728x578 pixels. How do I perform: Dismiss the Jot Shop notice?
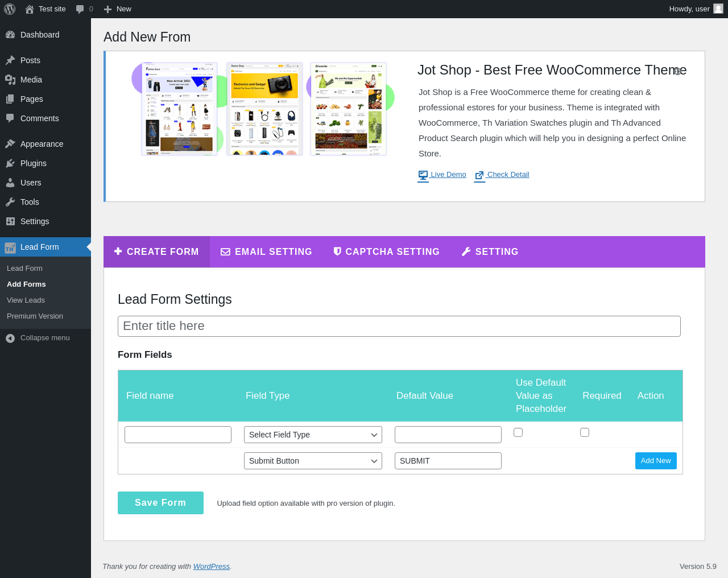[677, 71]
